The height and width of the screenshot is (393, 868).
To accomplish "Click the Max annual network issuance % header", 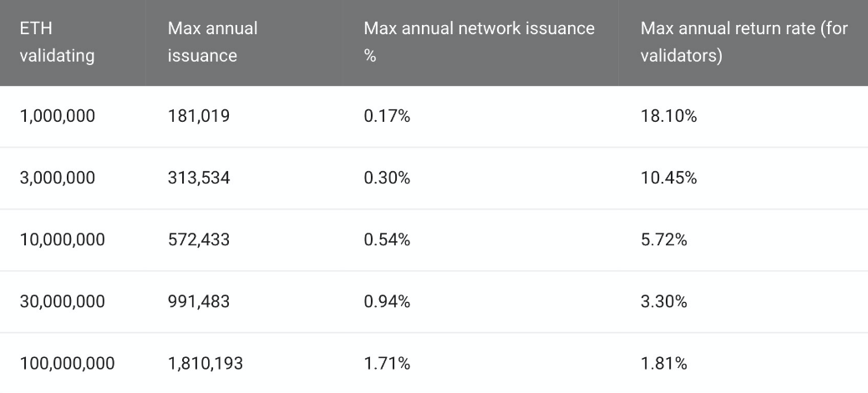I will (479, 42).
